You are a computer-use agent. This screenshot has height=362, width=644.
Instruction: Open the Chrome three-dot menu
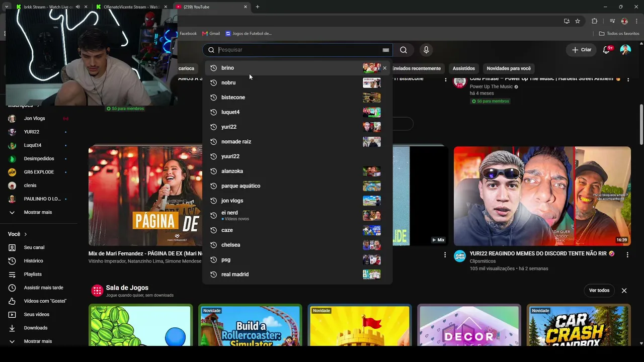(637, 21)
